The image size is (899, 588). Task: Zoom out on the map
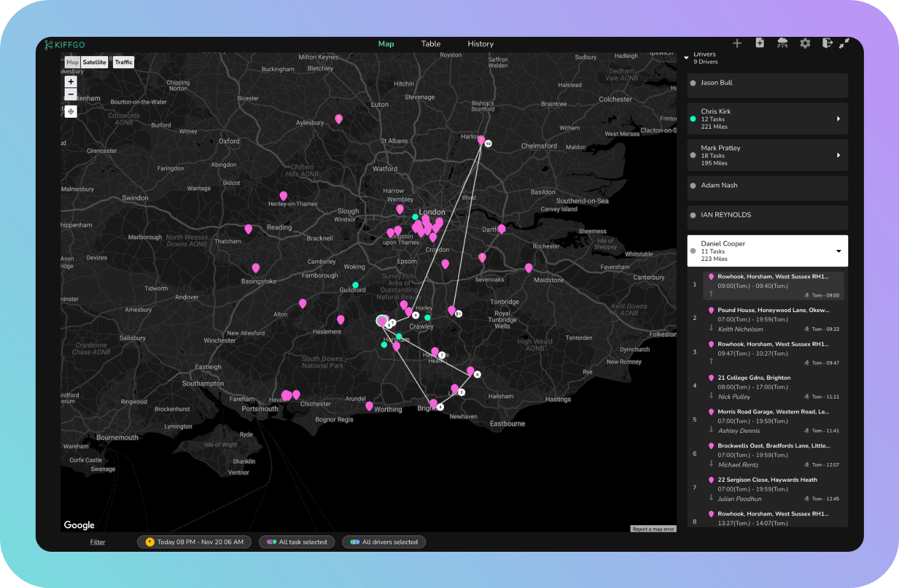pyautogui.click(x=71, y=94)
